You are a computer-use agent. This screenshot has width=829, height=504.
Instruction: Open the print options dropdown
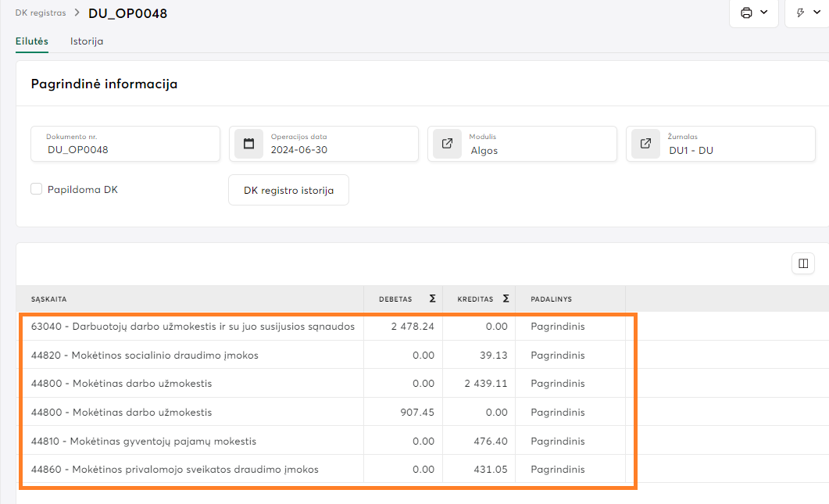(753, 13)
